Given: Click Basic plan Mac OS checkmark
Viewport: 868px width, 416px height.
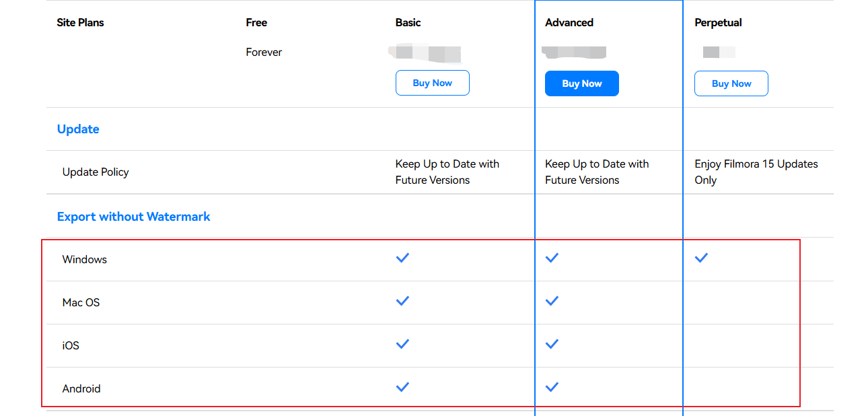Looking at the screenshot, I should click(402, 301).
